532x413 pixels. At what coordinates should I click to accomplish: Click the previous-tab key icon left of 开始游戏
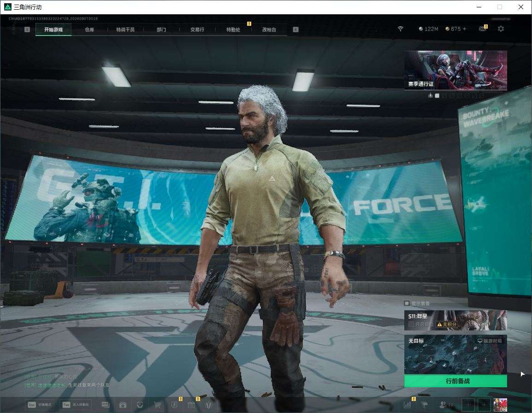(27, 29)
